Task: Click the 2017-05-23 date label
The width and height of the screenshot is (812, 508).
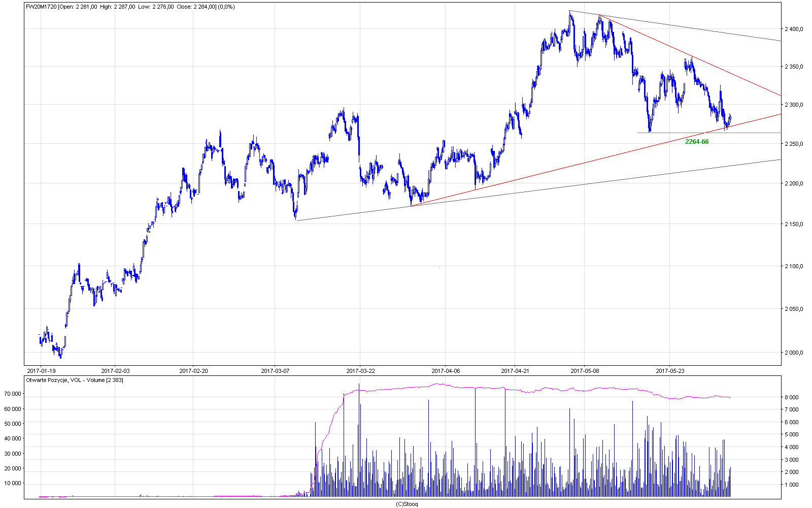Action: (x=670, y=371)
